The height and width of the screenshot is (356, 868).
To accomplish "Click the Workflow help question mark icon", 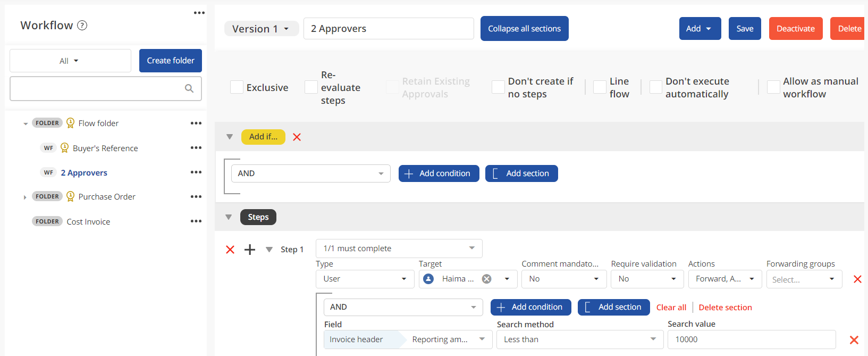I will pos(82,26).
